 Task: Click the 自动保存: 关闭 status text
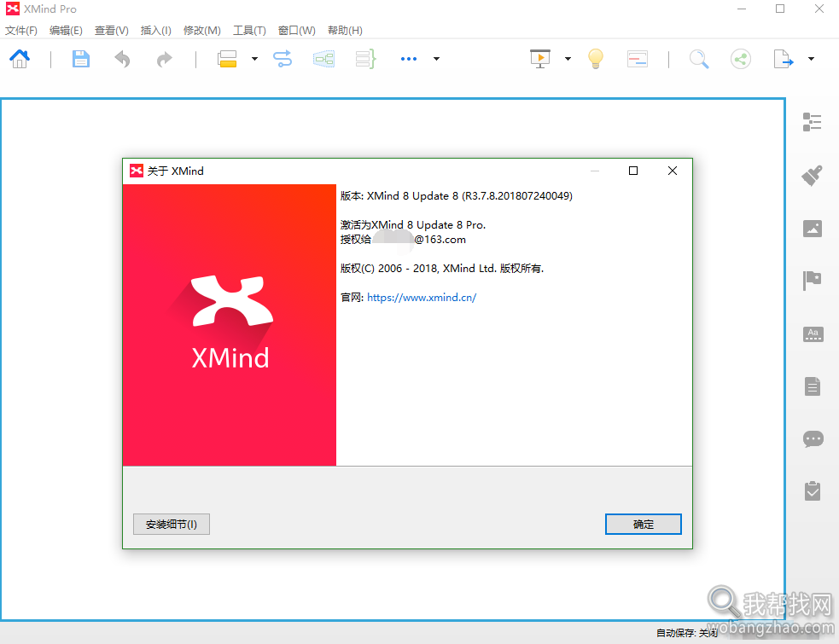(686, 633)
